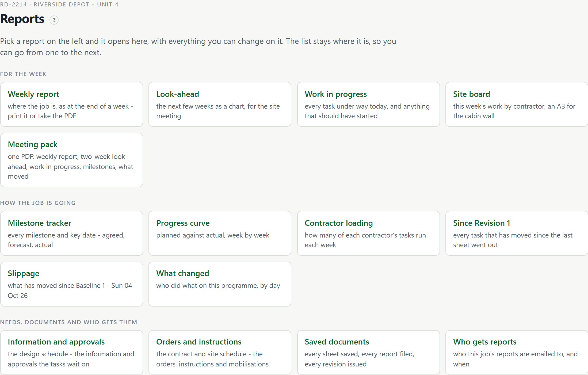588x375 pixels.
Task: Select the Work in progress report
Action: [368, 104]
